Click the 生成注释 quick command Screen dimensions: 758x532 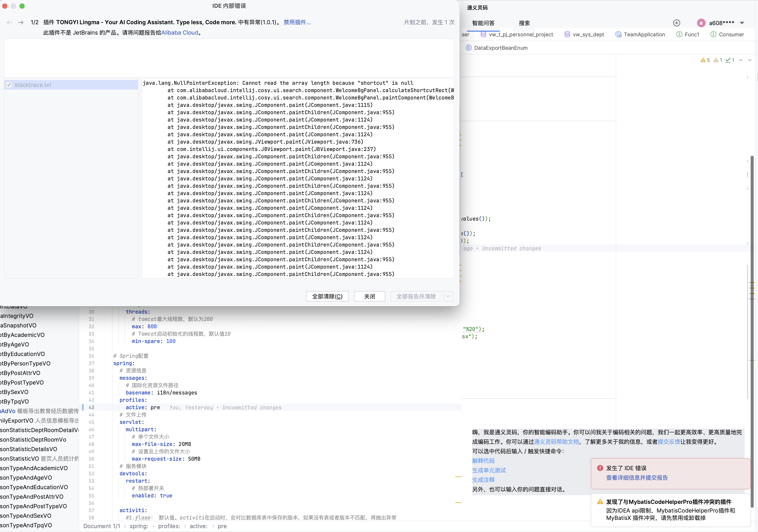[483, 480]
